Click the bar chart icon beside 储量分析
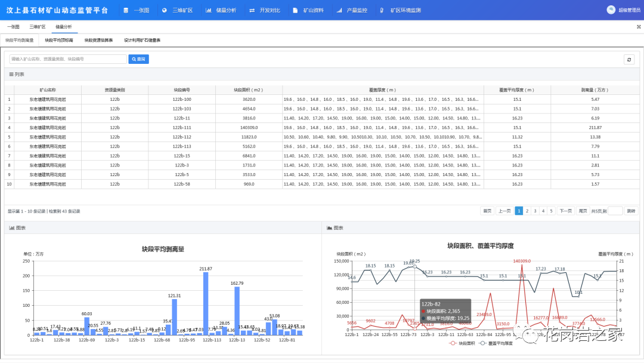 pos(208,10)
